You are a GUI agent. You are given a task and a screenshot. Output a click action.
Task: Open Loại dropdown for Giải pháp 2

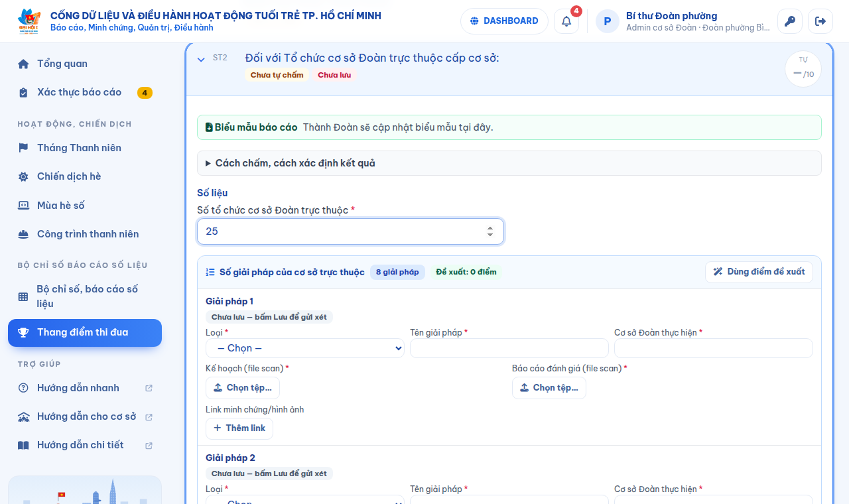[x=305, y=499]
